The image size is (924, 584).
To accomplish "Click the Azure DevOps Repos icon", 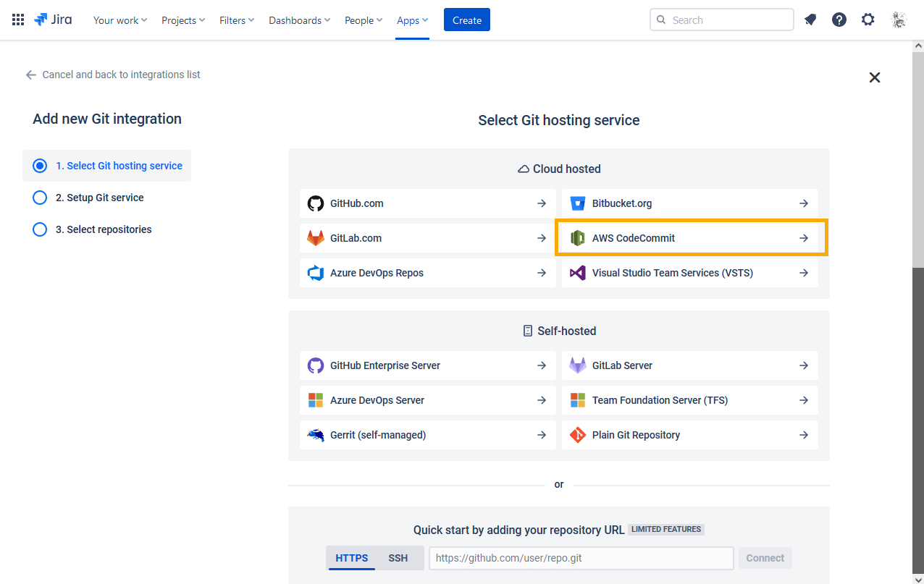I will coord(316,273).
